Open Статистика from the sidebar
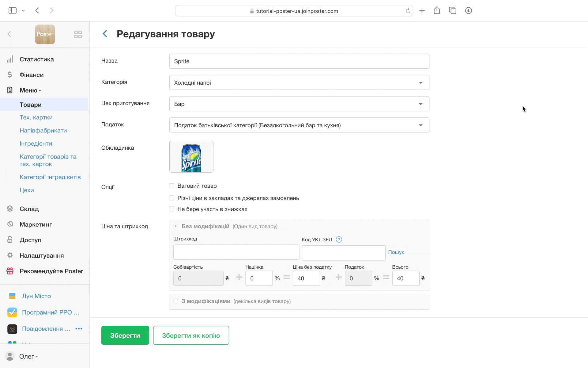This screenshot has height=368, width=588. coord(36,59)
